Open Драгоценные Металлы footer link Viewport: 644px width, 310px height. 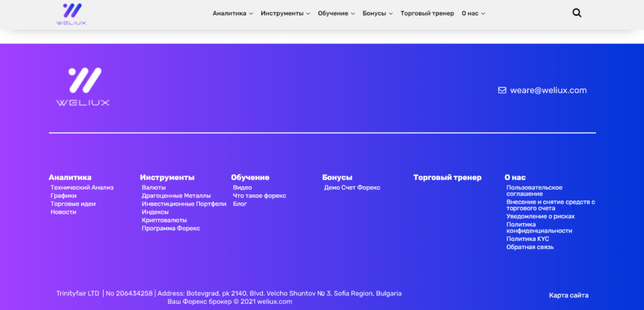click(176, 196)
